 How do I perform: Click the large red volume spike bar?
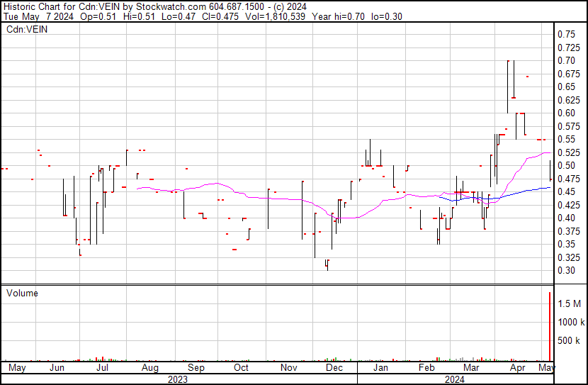550,326
